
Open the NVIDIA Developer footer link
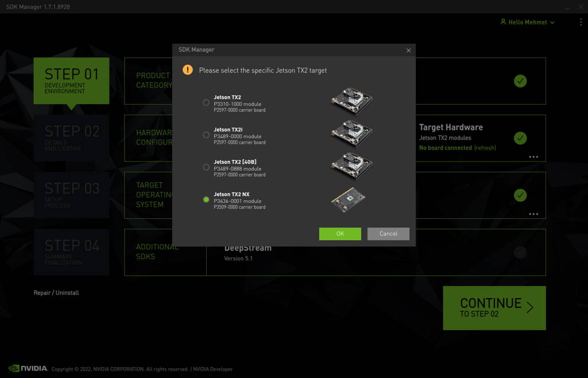212,369
